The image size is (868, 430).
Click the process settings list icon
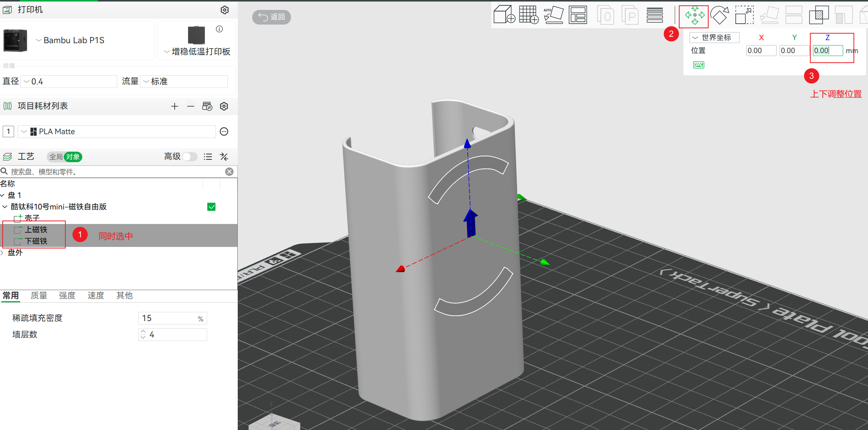coord(208,157)
